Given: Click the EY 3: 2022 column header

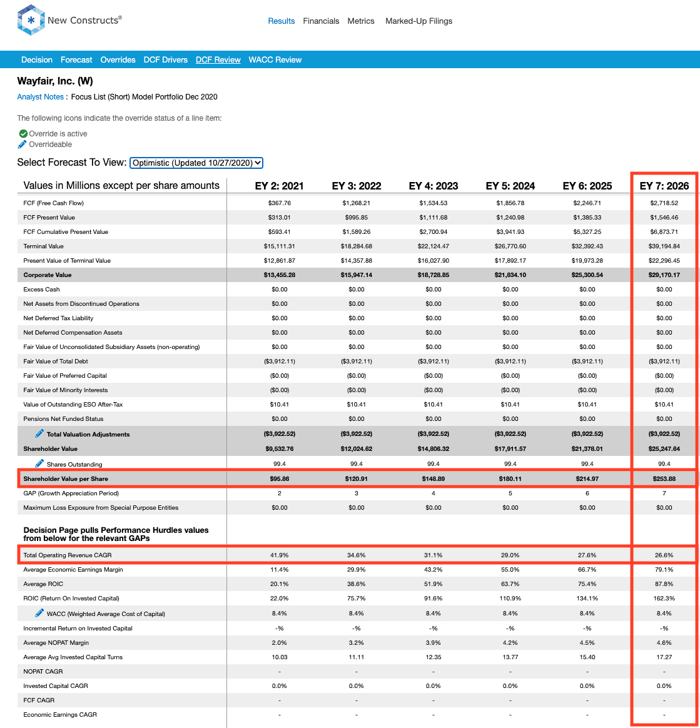Looking at the screenshot, I should (x=357, y=186).
